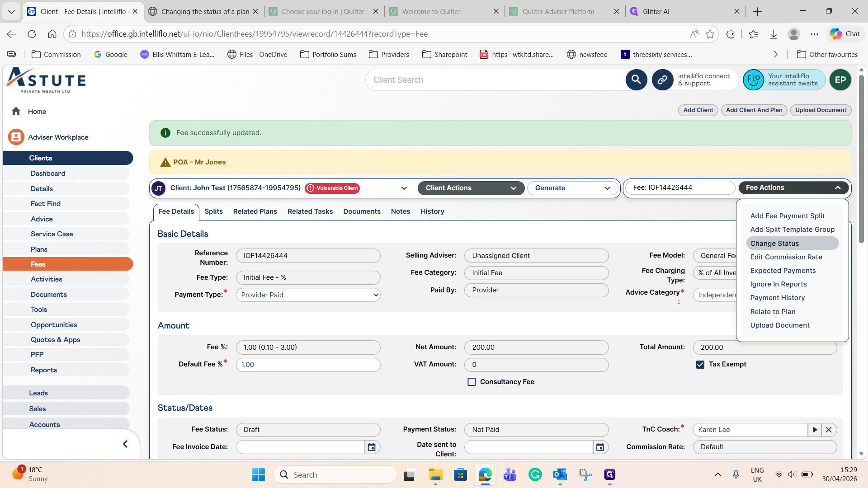Click the JT client avatar
This screenshot has width=868, height=488.
[159, 188]
